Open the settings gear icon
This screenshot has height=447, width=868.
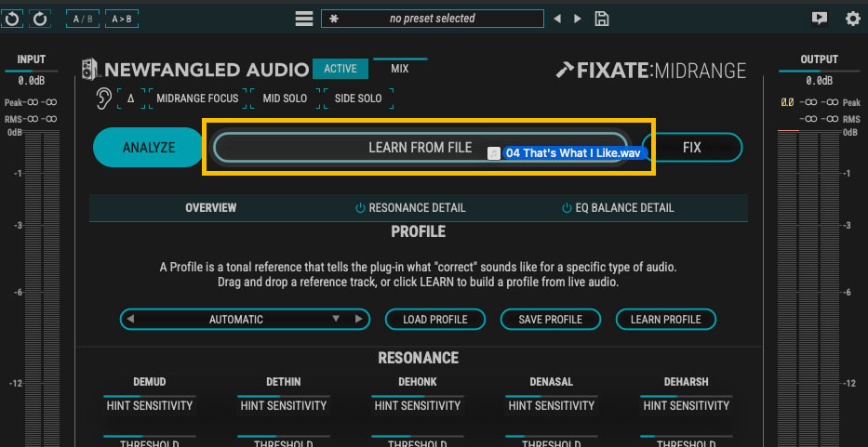click(x=852, y=19)
